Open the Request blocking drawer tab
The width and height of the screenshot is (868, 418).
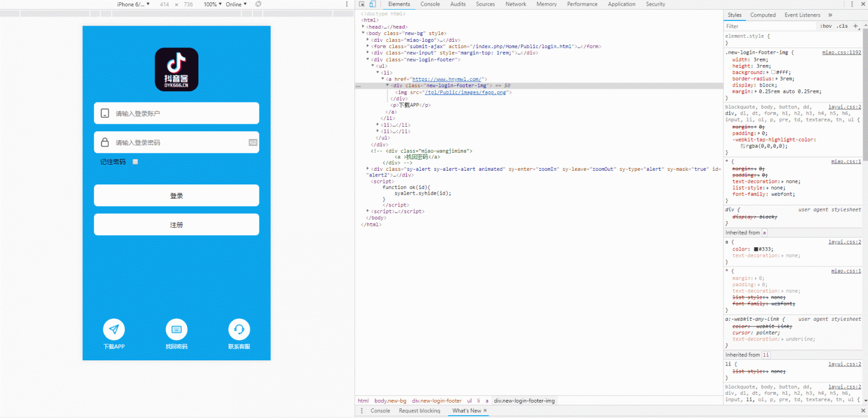419,411
